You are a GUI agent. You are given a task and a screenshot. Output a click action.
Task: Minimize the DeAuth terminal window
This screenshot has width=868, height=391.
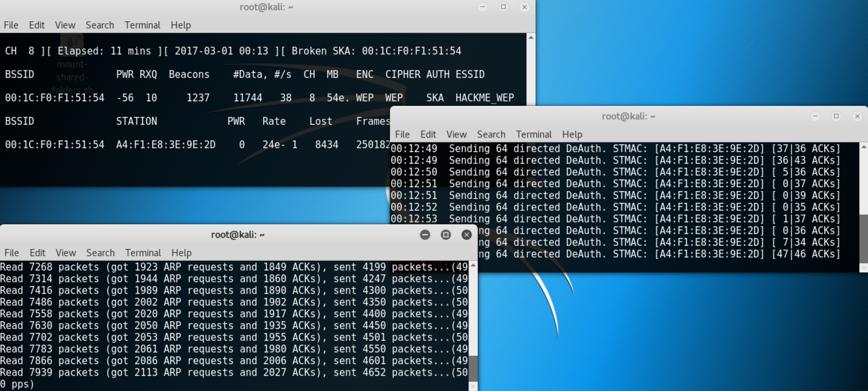816,116
